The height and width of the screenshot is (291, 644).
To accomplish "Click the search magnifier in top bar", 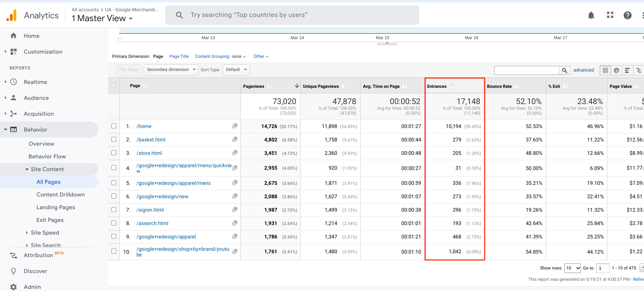I will [x=179, y=15].
